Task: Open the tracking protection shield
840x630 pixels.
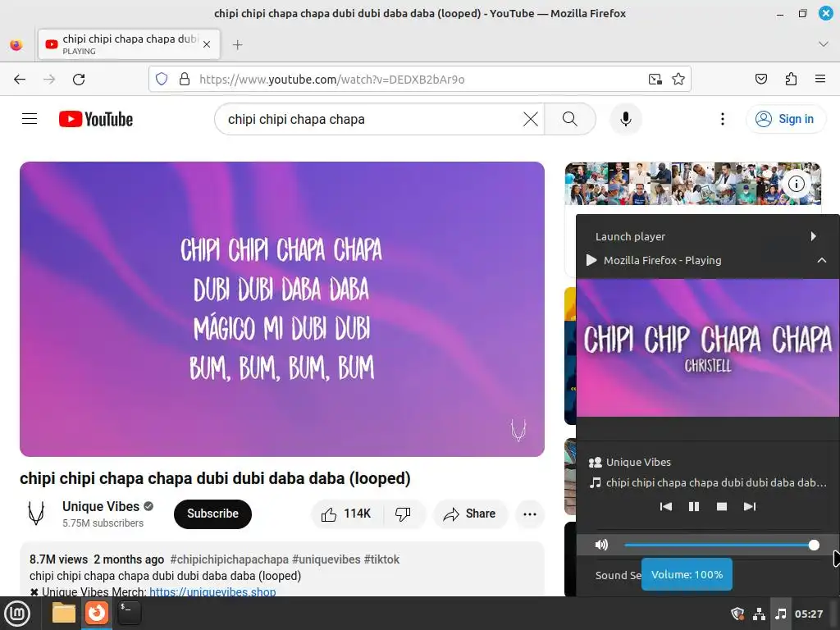Action: pyautogui.click(x=162, y=80)
